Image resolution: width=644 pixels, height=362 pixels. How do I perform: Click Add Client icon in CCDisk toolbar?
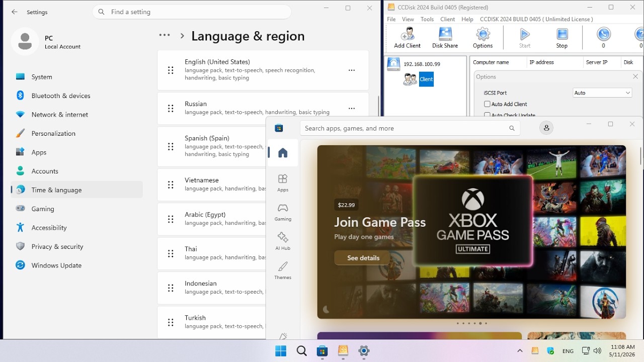click(407, 38)
